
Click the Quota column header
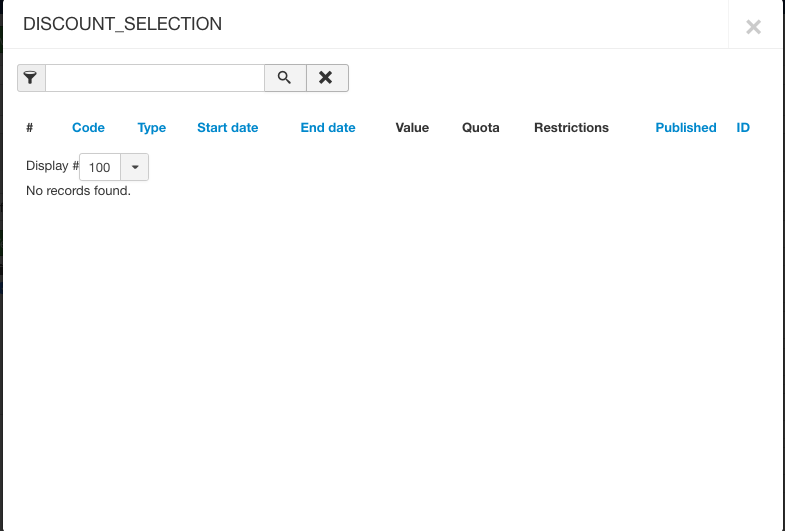480,128
